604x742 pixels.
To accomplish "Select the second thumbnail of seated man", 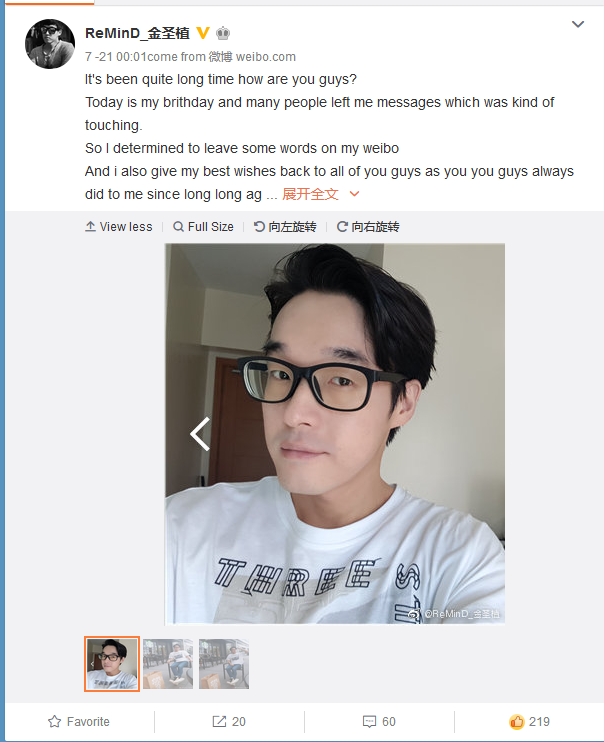I will click(x=168, y=664).
